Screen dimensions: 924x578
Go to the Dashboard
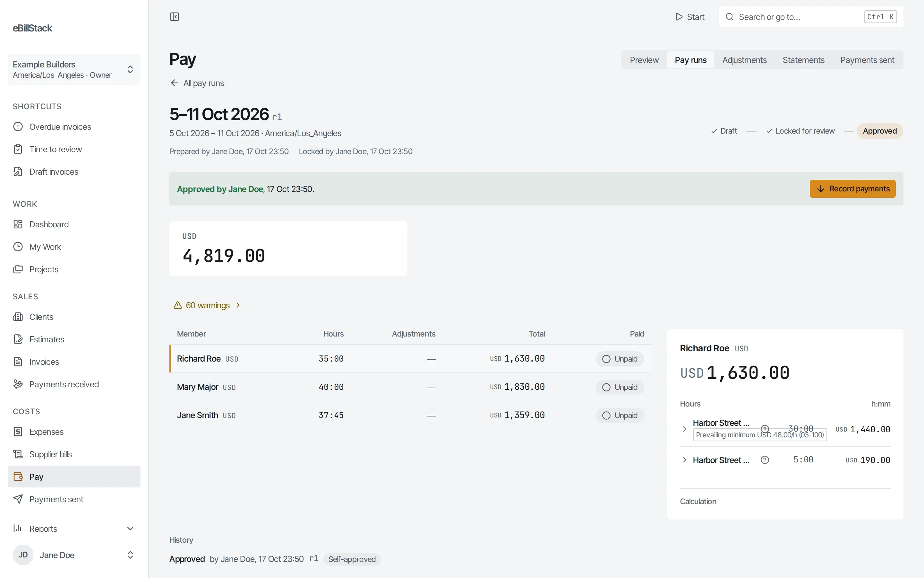(74, 224)
